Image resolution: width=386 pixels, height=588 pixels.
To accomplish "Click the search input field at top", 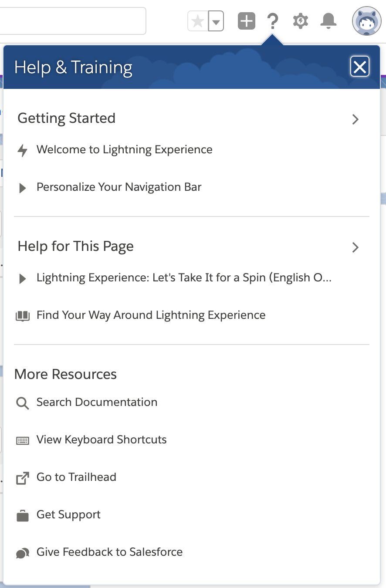I will click(72, 21).
